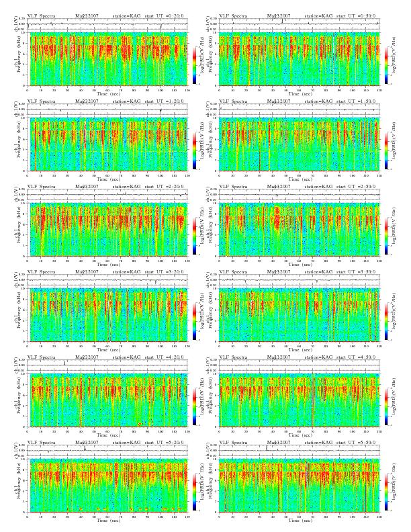Click the title text 'start UT =4:50:0'
The width and height of the screenshot is (411, 532).
pos(356,357)
